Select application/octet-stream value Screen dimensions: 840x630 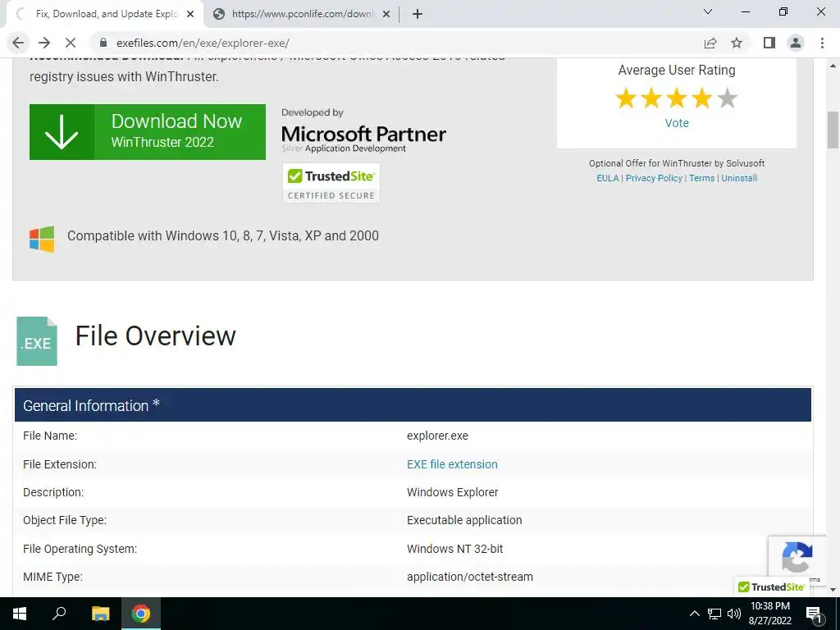(x=470, y=577)
